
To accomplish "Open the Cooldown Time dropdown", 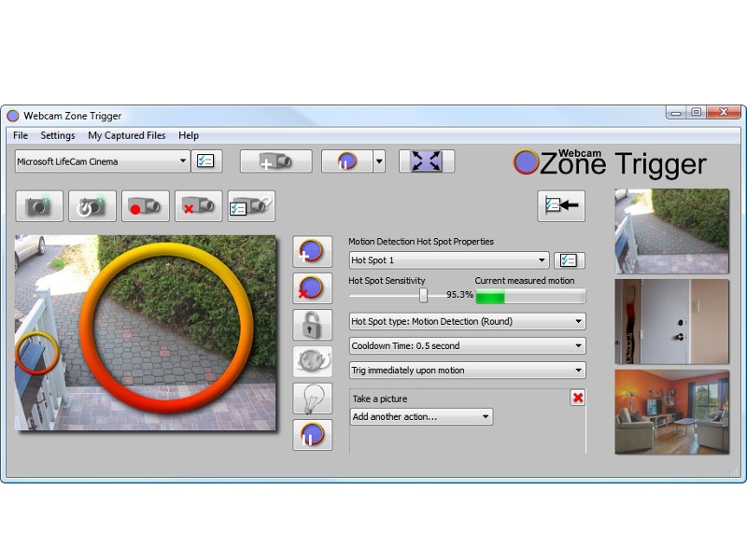I will point(468,345).
